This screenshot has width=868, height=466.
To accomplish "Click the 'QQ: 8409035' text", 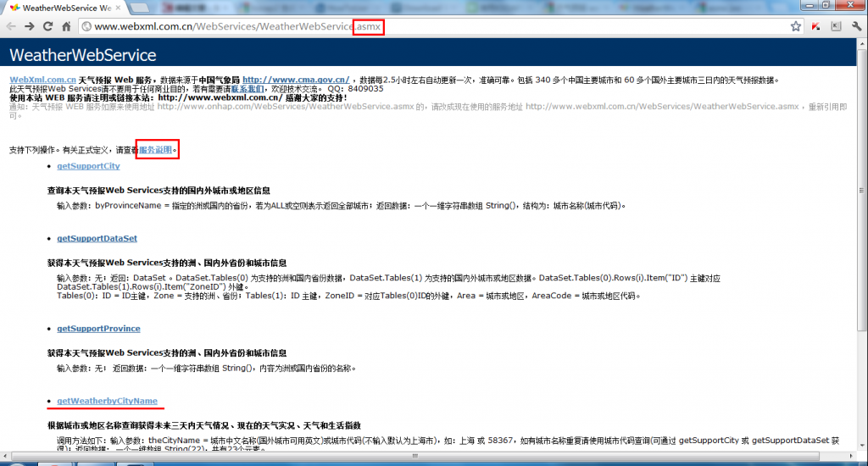I will pos(355,89).
